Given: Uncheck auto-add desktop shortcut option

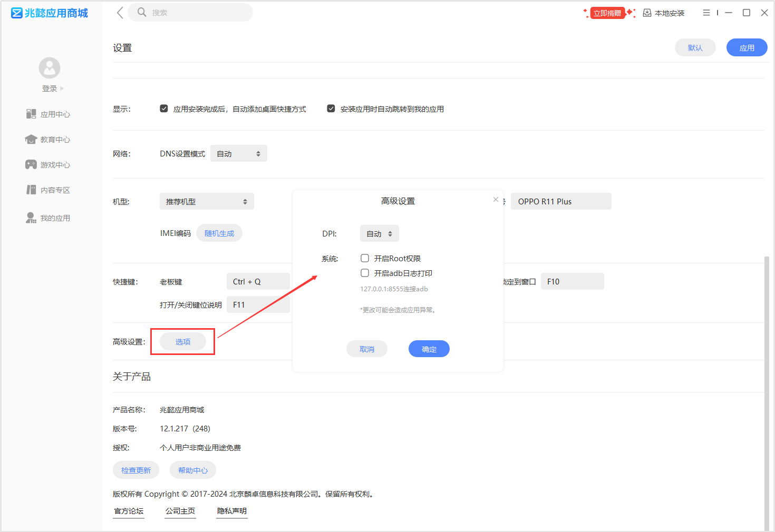Looking at the screenshot, I should (164, 109).
